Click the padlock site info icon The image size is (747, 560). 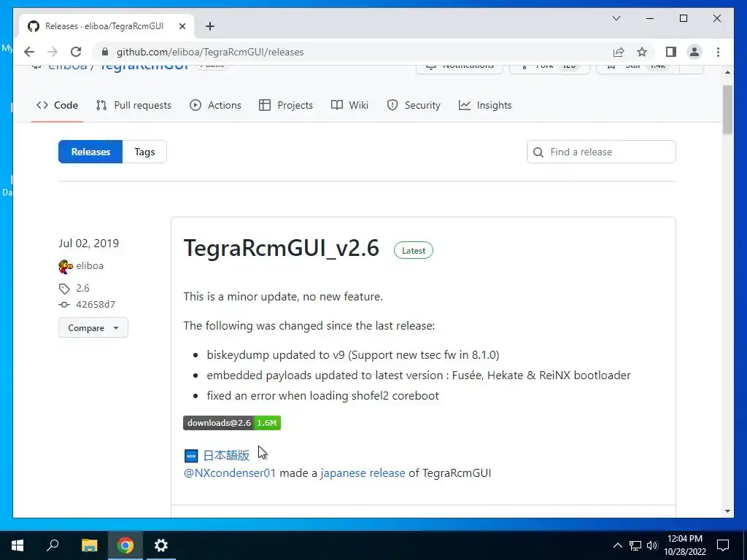[105, 52]
